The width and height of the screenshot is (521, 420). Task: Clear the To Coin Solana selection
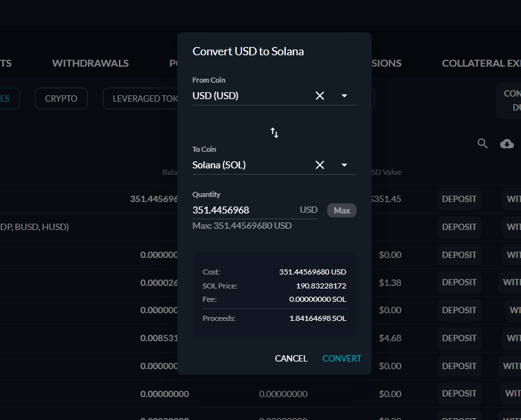point(320,165)
